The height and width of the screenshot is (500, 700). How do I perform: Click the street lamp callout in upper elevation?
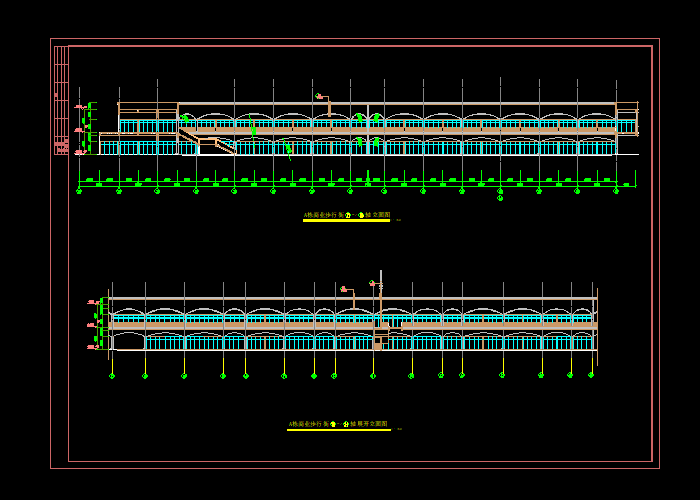(x=322, y=98)
